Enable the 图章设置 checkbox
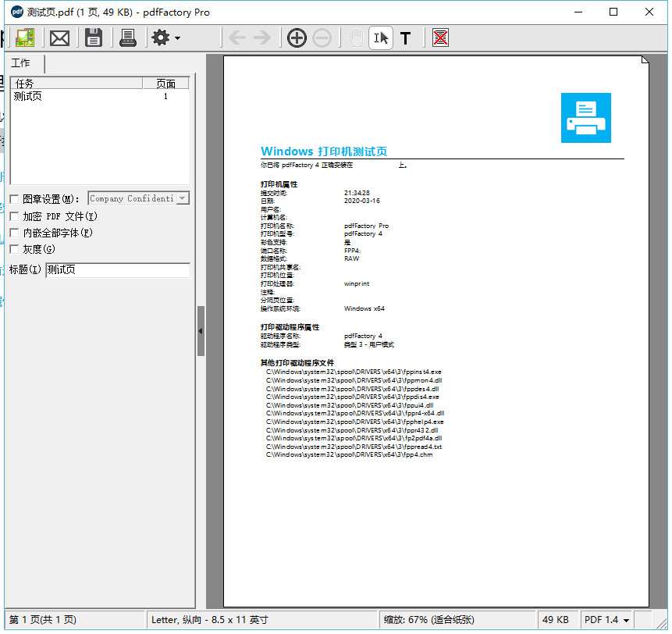672x634 pixels. click(x=14, y=199)
